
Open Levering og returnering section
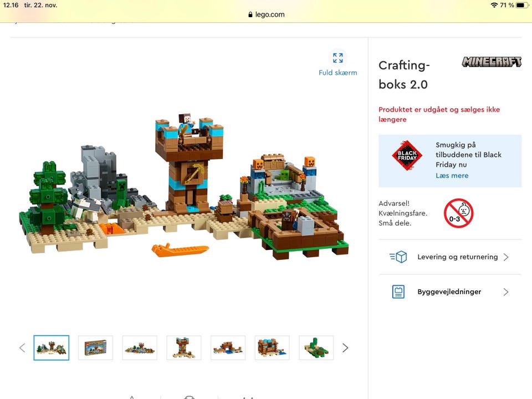(450, 257)
